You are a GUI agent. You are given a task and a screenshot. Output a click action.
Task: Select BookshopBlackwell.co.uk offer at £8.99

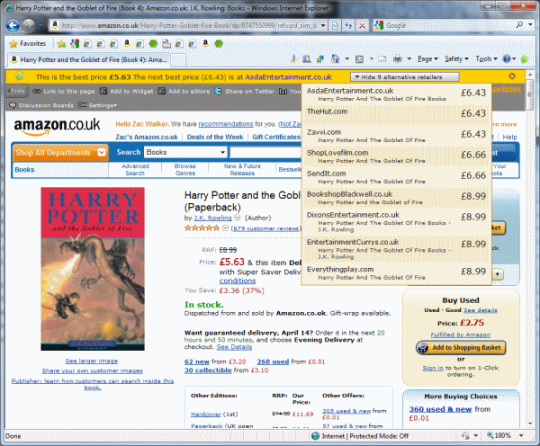pos(396,198)
